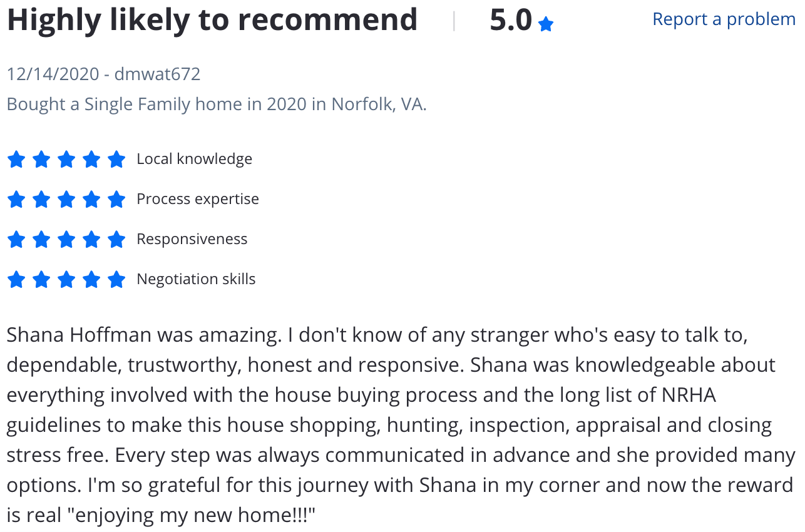Click the third star of Local knowledge
The width and height of the screenshot is (805, 532).
(66, 160)
